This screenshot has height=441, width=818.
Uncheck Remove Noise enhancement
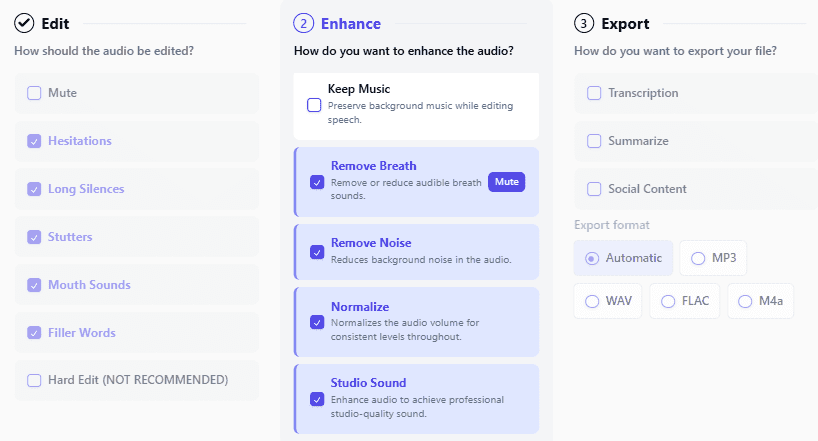[x=317, y=252]
